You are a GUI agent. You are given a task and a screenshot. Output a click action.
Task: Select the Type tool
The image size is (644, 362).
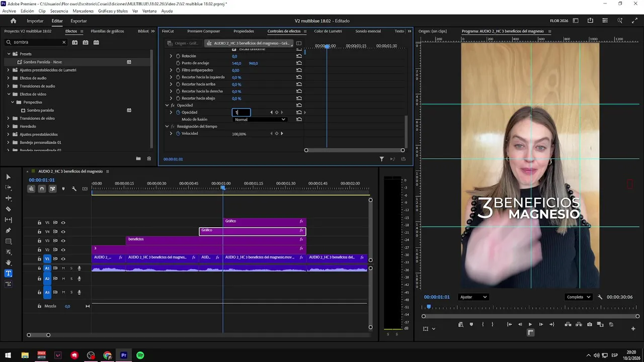pyautogui.click(x=8, y=274)
